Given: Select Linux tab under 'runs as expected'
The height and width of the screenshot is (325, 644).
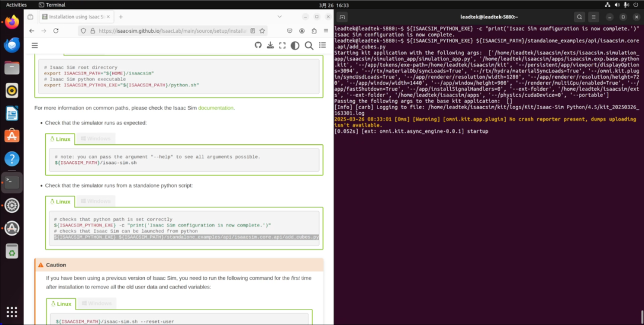Looking at the screenshot, I should (x=60, y=140).
